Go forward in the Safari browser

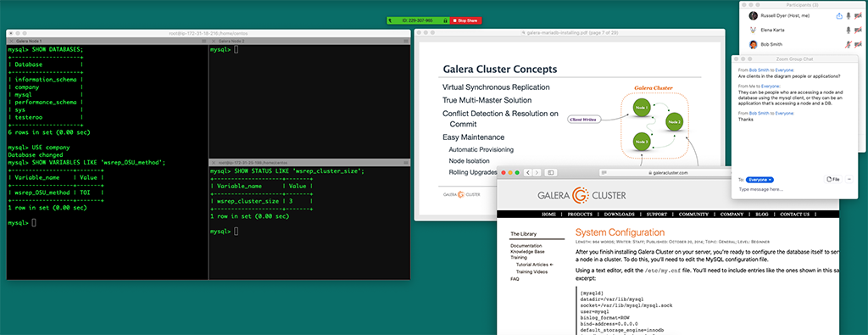click(x=537, y=173)
